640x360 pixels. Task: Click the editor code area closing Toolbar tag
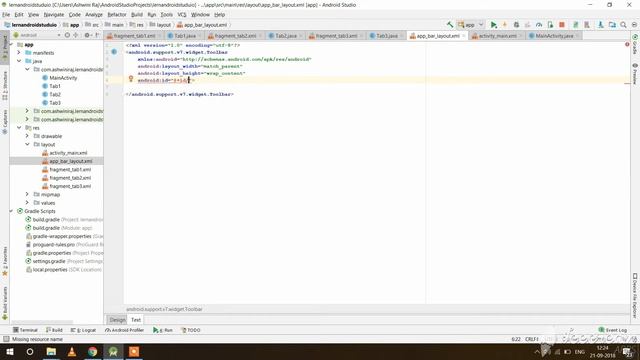(x=179, y=94)
